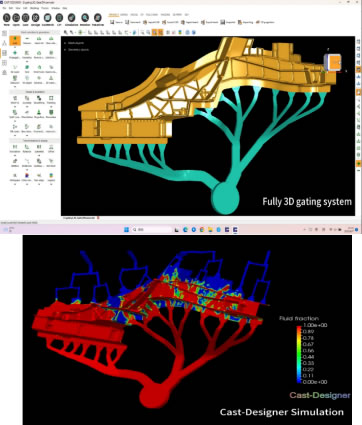This screenshot has height=425, width=362.
Task: Launch the round Simulation icon
Action: tap(71, 18)
